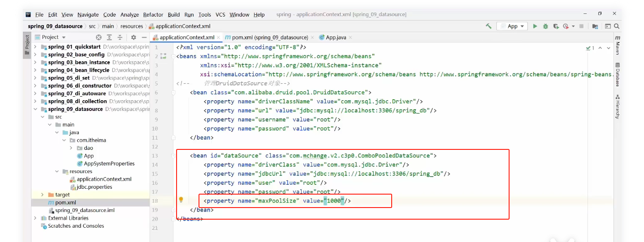
Task: Expand the spring_01_quickstart module
Action: click(35, 47)
